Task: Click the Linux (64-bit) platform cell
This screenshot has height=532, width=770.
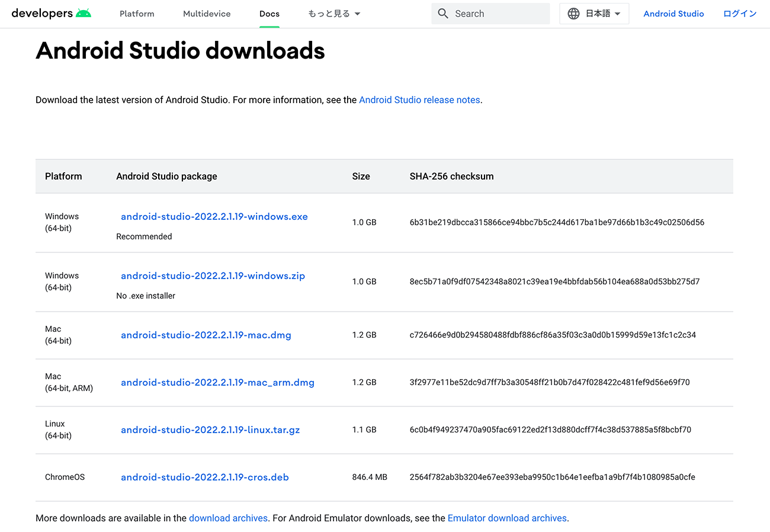Action: tap(58, 430)
